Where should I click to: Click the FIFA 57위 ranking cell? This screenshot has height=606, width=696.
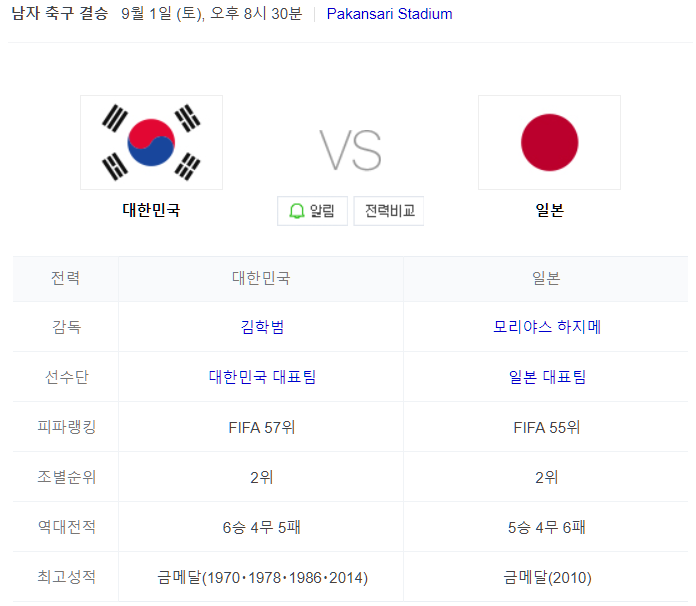tap(262, 427)
